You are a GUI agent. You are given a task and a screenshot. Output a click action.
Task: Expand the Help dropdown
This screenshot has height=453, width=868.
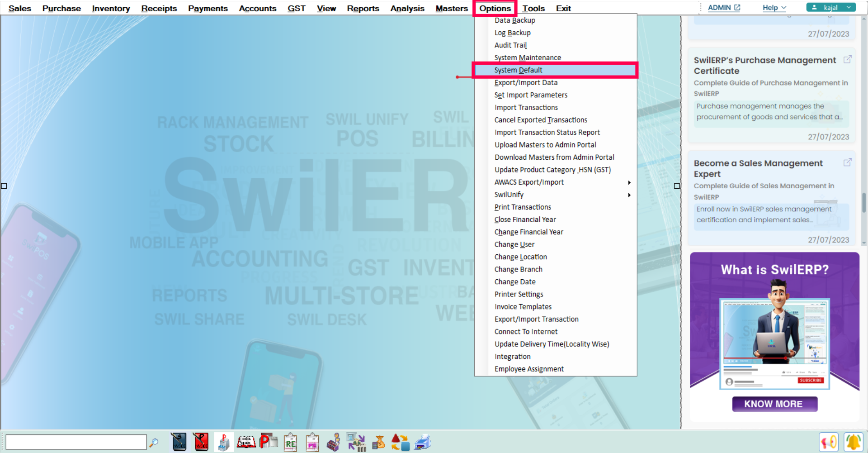pyautogui.click(x=774, y=8)
